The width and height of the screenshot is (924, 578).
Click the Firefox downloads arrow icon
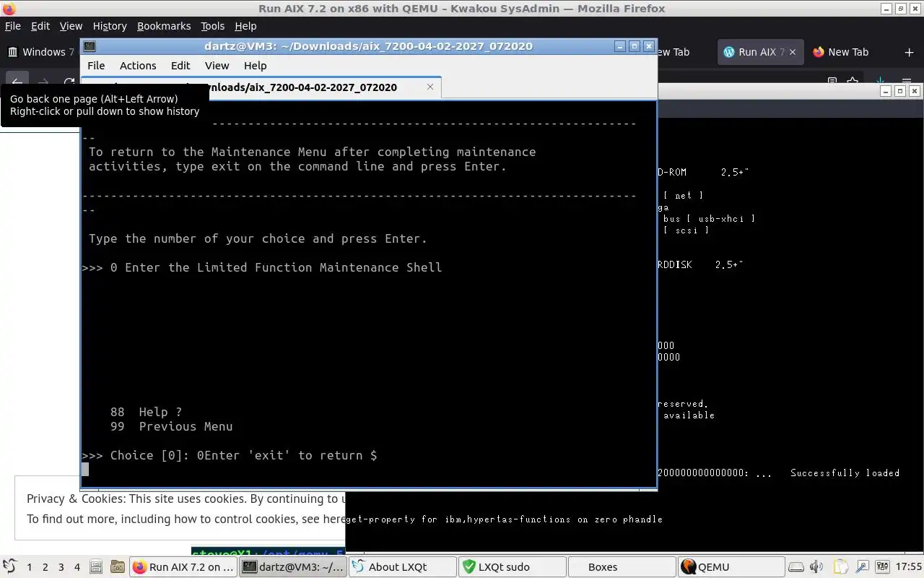coord(880,82)
